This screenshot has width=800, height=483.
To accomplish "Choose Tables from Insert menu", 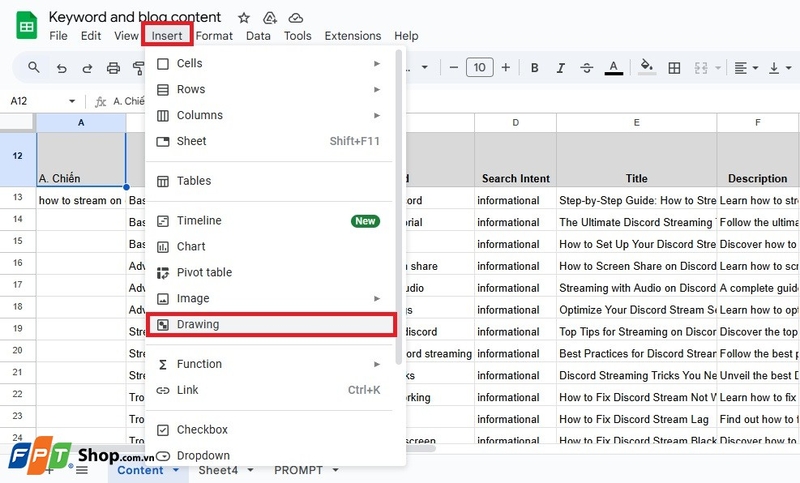I will [x=269, y=181].
